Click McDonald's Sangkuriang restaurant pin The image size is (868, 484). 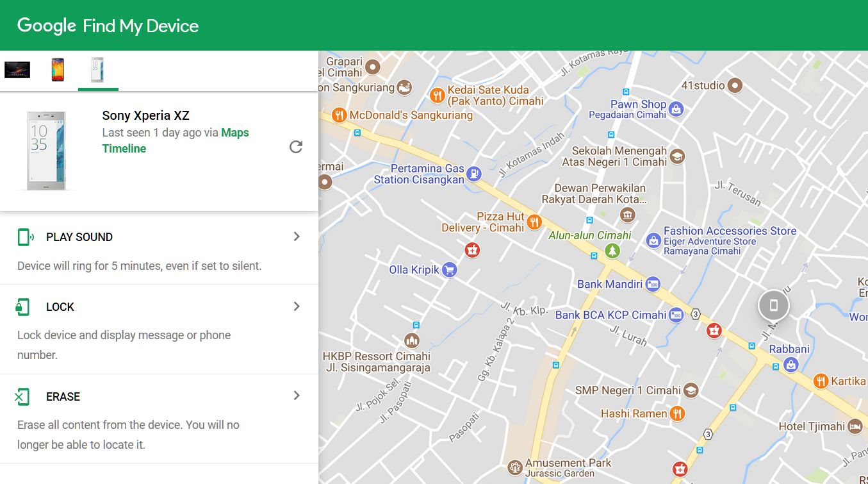340,115
